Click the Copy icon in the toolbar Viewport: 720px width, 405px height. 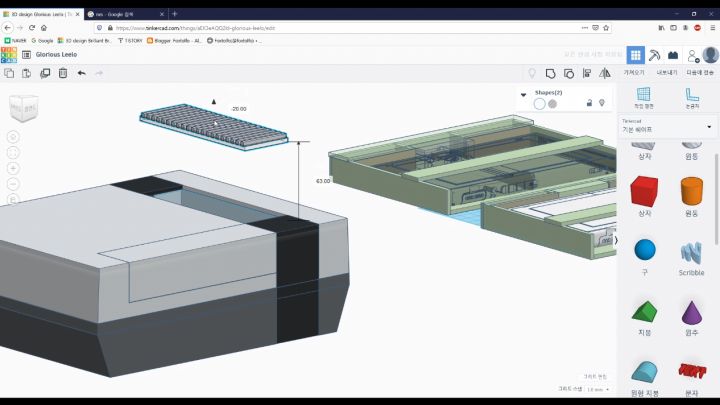tap(9, 73)
